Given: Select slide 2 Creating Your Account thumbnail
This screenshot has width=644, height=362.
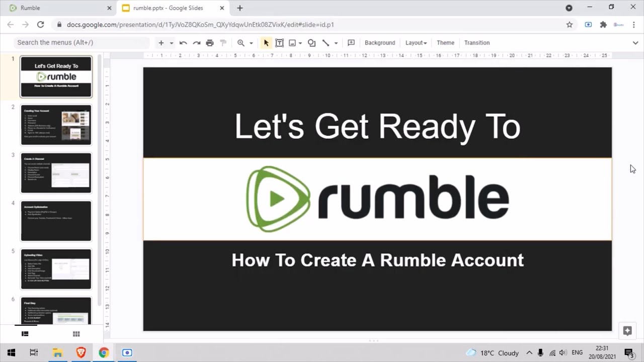Looking at the screenshot, I should pyautogui.click(x=56, y=125).
